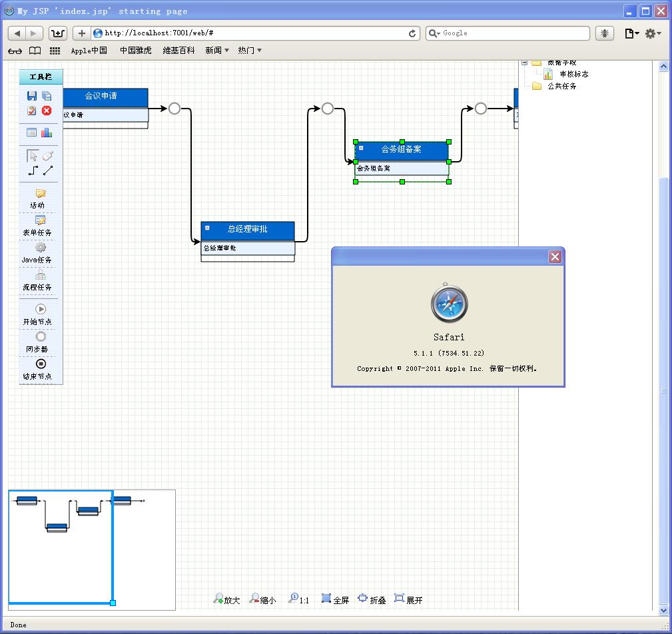Click the 放大 zoom in button
Image resolution: width=672 pixels, height=634 pixels.
(x=226, y=599)
